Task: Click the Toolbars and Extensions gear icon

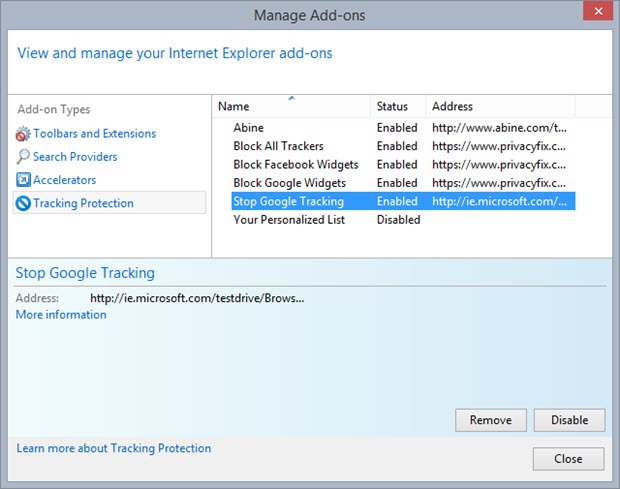Action: (23, 134)
